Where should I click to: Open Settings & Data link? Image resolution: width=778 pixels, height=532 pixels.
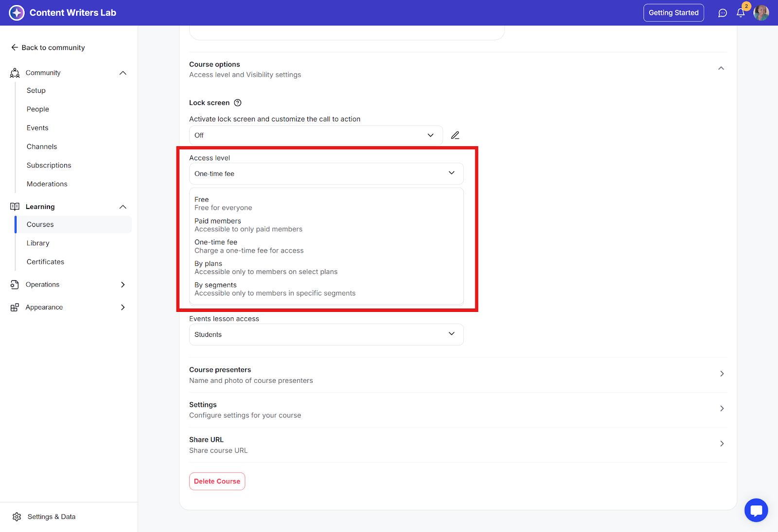pyautogui.click(x=52, y=517)
